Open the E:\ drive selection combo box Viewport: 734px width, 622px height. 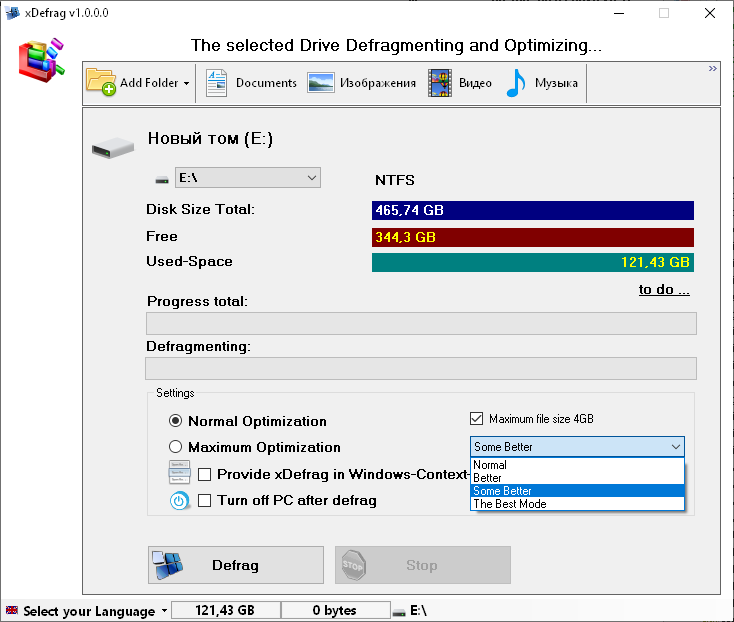pyautogui.click(x=248, y=178)
